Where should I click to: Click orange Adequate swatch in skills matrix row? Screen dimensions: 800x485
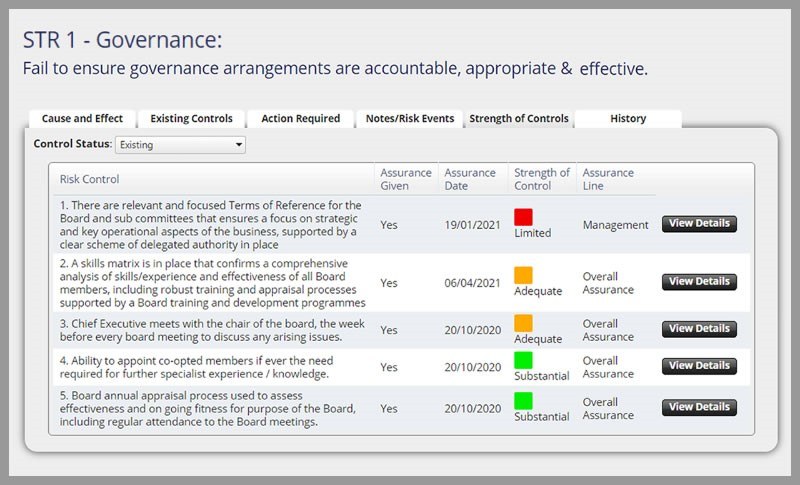(523, 275)
